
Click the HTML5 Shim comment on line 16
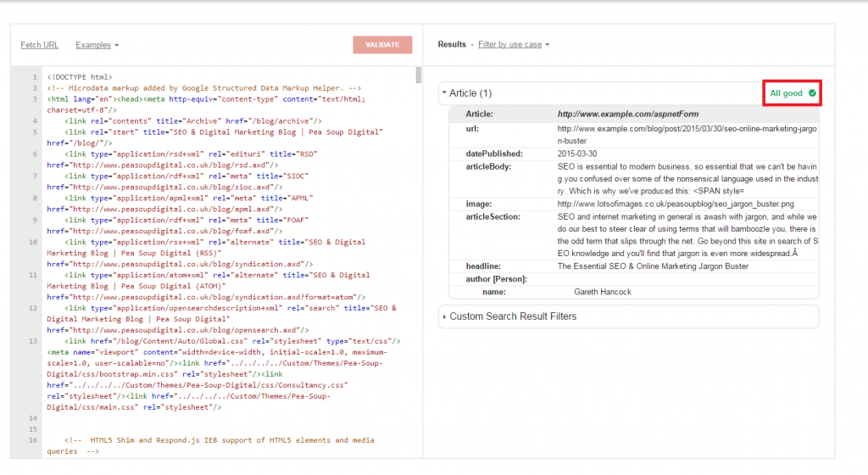210,440
